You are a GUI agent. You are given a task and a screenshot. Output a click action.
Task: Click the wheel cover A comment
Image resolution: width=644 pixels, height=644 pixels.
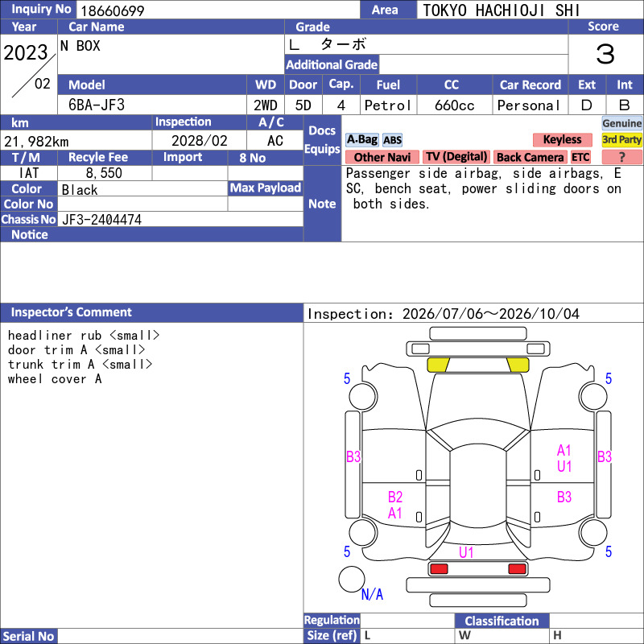[55, 378]
